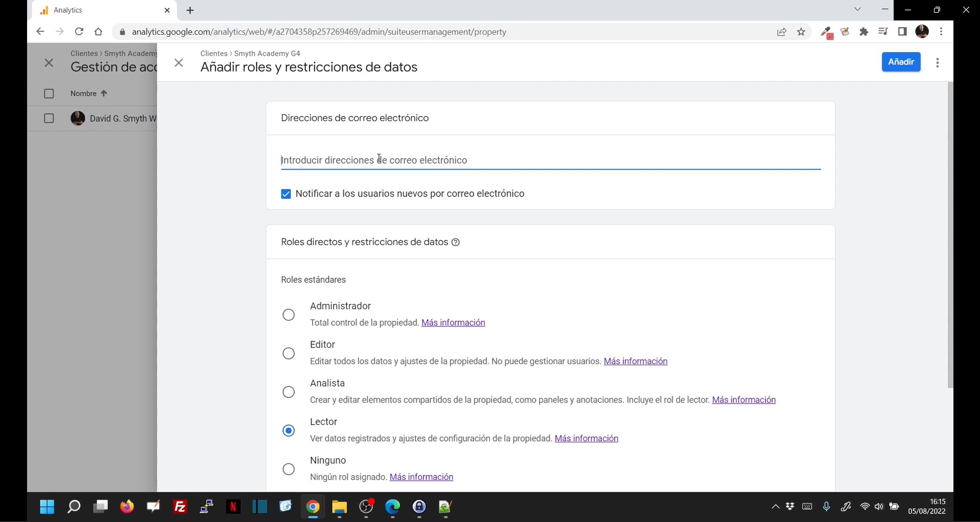Choose the Editor role option

(x=289, y=353)
